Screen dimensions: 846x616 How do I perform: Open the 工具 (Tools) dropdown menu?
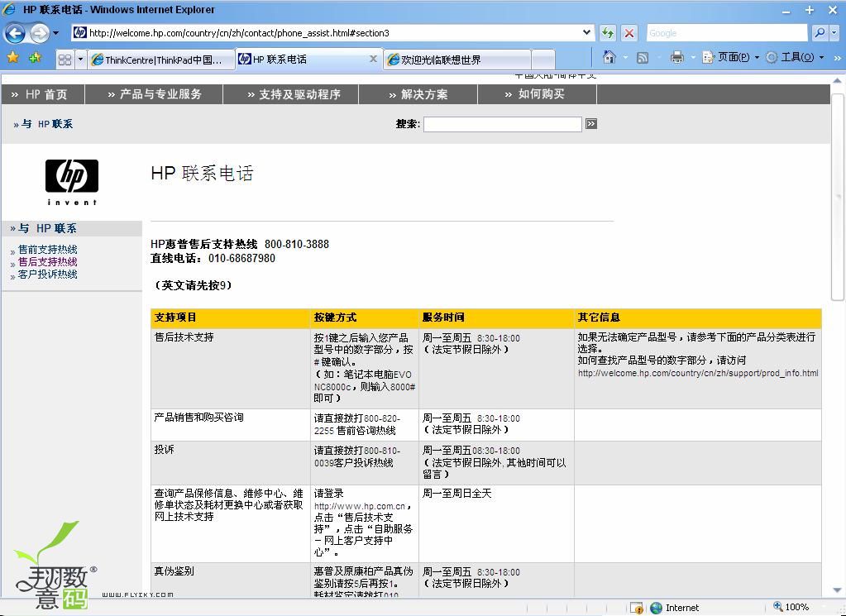point(796,57)
